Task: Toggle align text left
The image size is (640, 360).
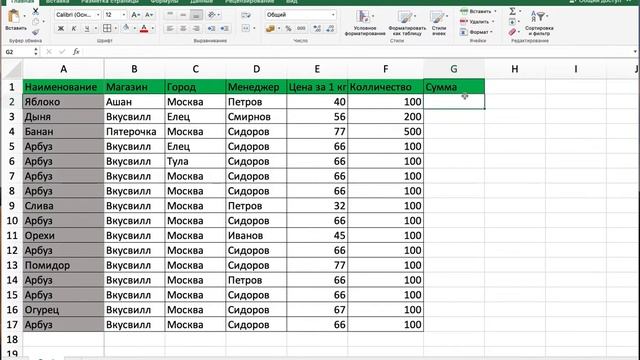Action: pos(170,28)
